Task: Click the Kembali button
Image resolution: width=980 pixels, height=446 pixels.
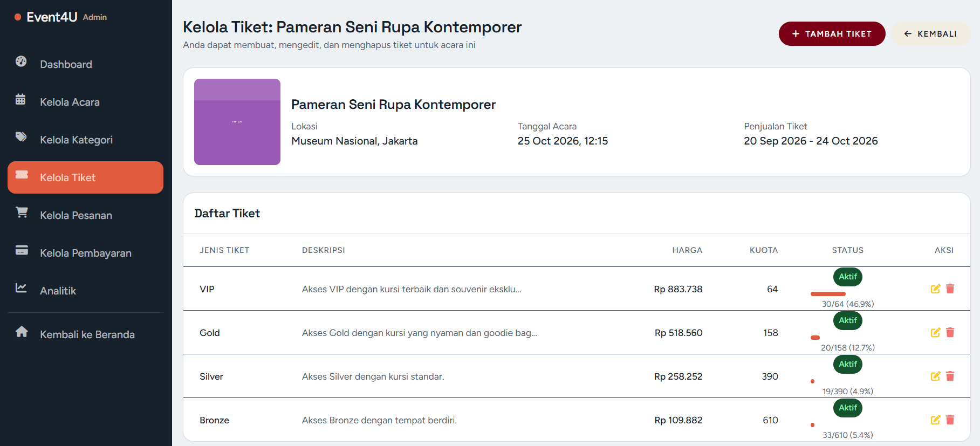Action: [930, 33]
